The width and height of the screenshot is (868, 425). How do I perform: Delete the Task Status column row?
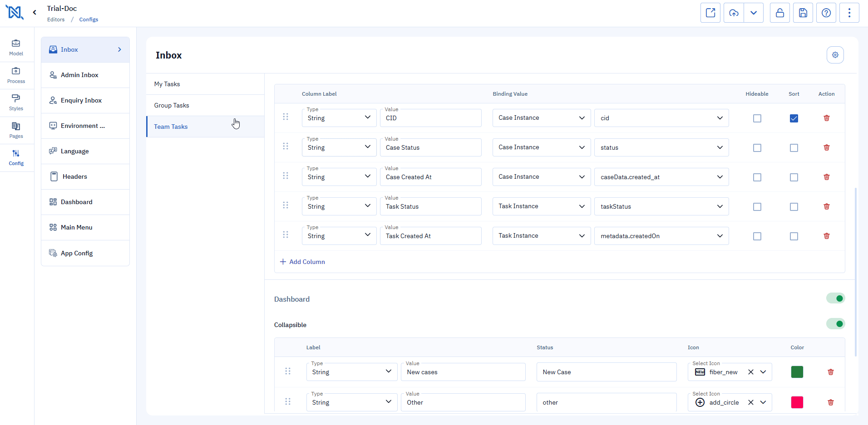(x=827, y=206)
